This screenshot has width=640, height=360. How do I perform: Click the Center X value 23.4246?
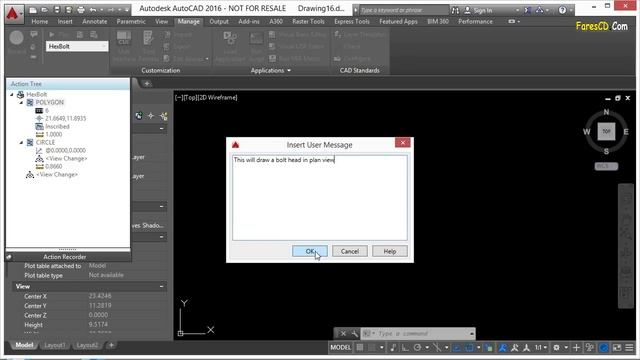[100, 296]
